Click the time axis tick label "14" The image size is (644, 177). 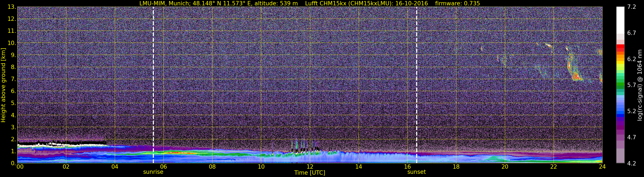pyautogui.click(x=358, y=167)
